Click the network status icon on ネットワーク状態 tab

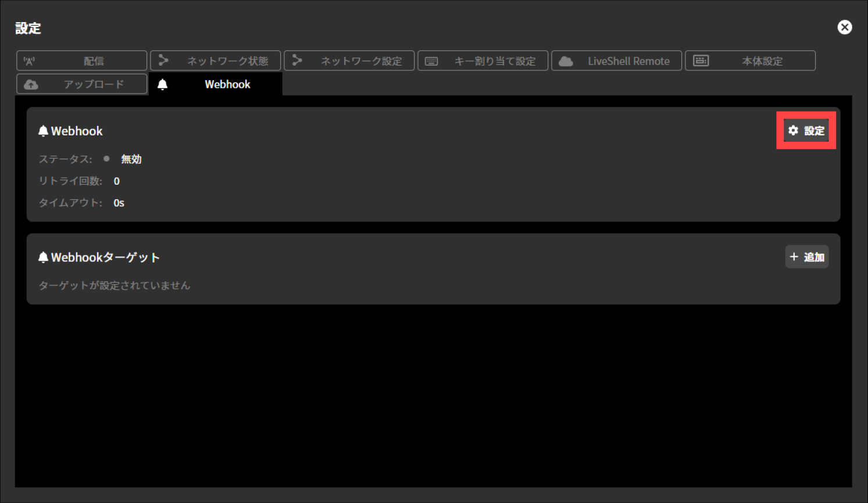coord(163,60)
